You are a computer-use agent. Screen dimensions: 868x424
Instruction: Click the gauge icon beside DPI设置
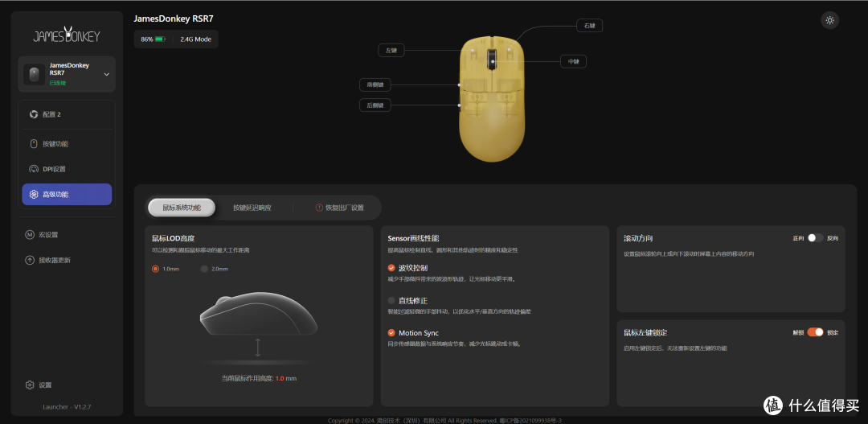[x=33, y=169]
